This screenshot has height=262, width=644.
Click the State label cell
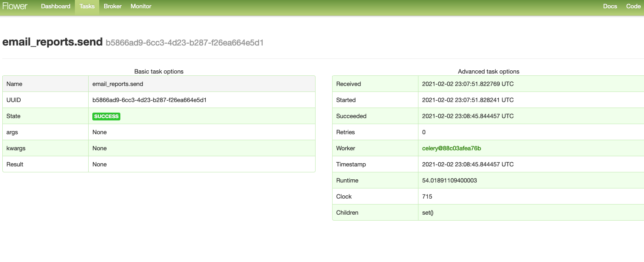click(x=45, y=116)
